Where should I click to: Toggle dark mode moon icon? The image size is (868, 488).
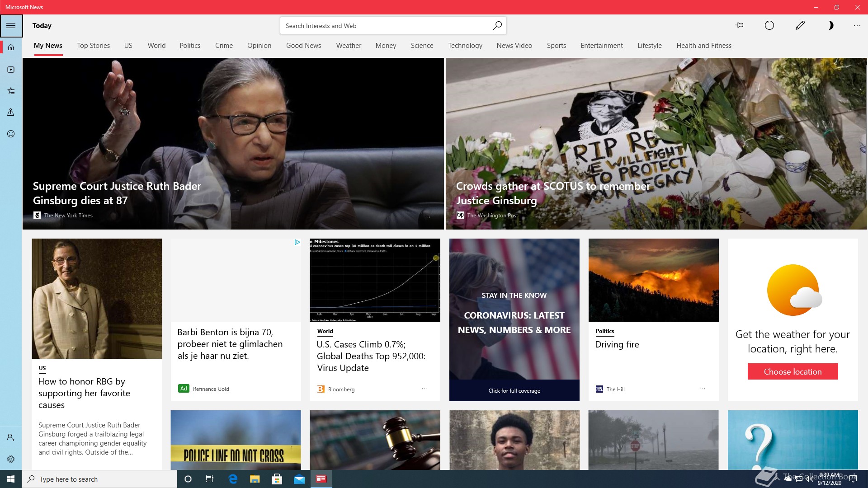click(x=830, y=25)
